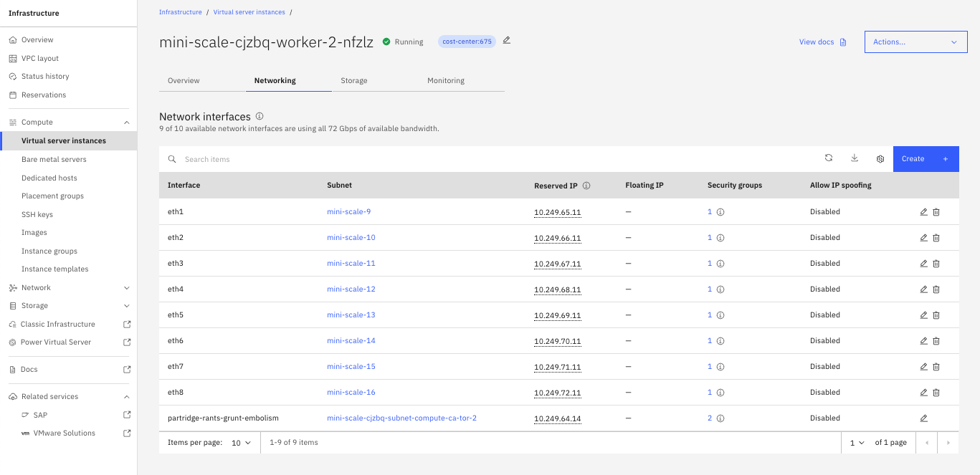Open the Actions dropdown menu
Screen dimensions: 980x475
click(x=915, y=42)
